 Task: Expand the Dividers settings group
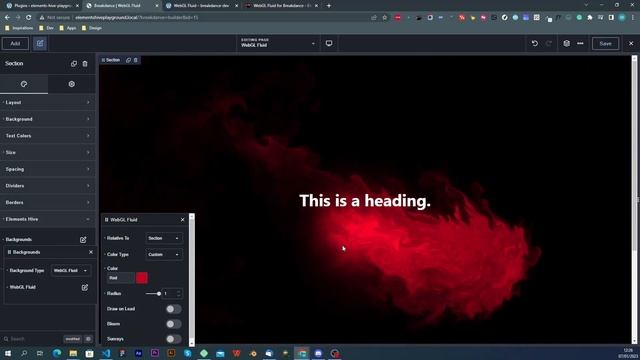tap(48, 186)
